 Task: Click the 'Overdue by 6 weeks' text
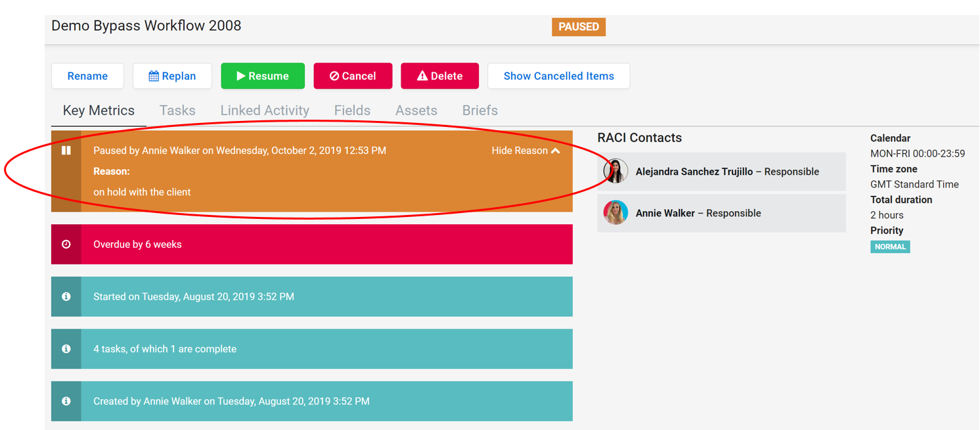(x=137, y=244)
